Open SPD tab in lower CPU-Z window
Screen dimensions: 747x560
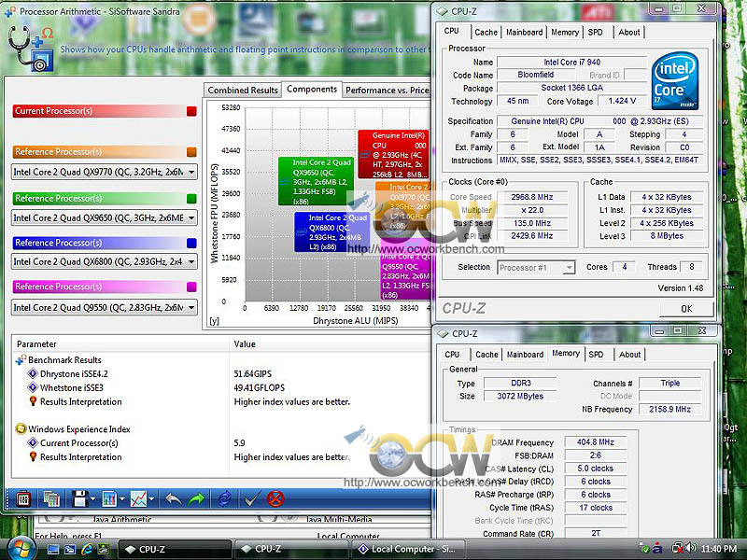596,355
